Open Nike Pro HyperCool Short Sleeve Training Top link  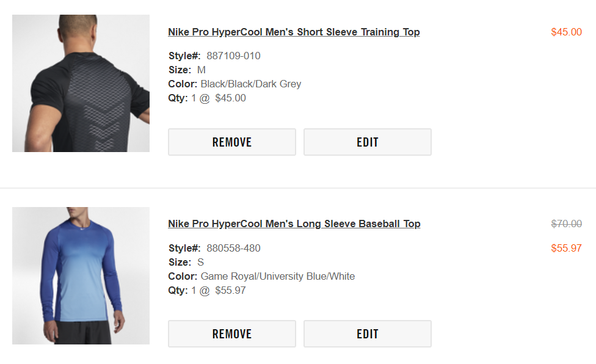click(294, 32)
